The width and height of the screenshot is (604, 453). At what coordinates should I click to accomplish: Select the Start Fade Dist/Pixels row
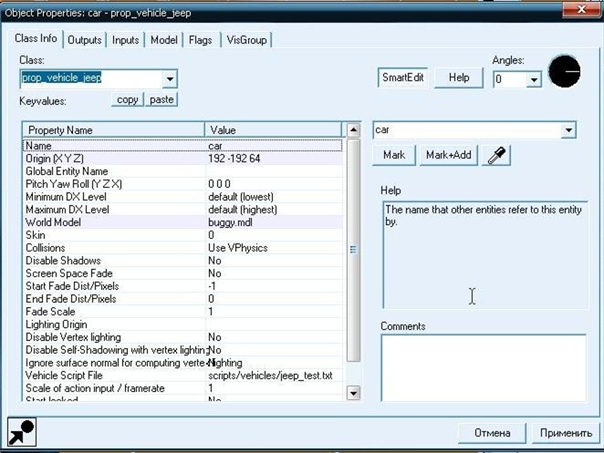pos(183,286)
